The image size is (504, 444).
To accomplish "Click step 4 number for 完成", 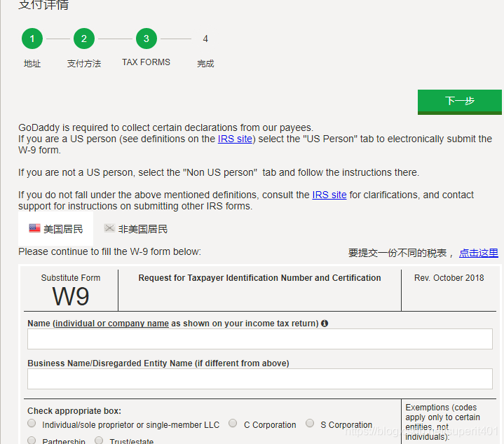I will click(205, 39).
